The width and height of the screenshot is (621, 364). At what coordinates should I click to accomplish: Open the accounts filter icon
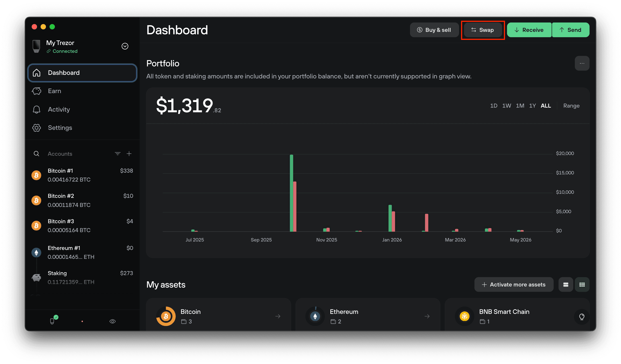click(118, 154)
